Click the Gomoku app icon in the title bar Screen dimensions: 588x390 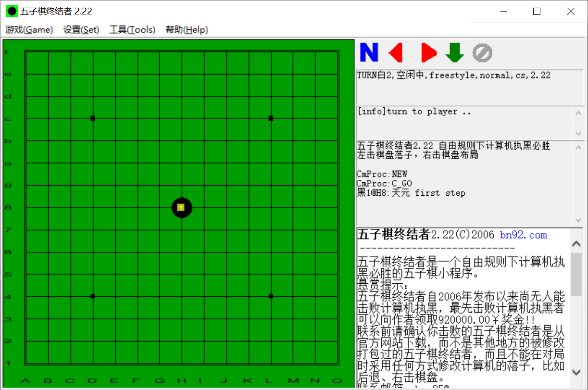tap(12, 11)
